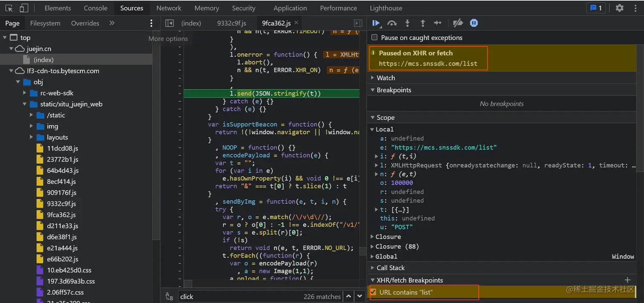Switch navigator to Filesystem tab
Viewport: 644px width, 303px height.
(45, 23)
